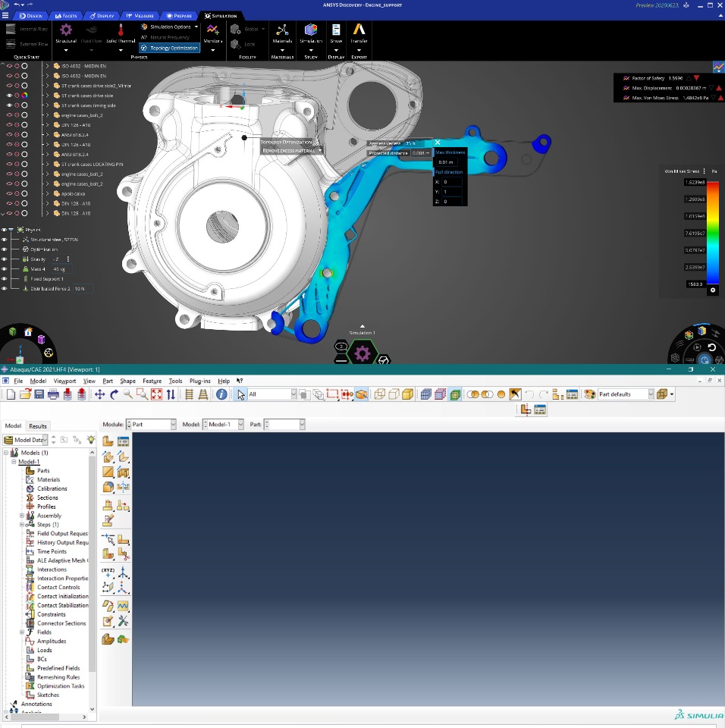Click the Von Mises Stress color legend bar

click(713, 232)
